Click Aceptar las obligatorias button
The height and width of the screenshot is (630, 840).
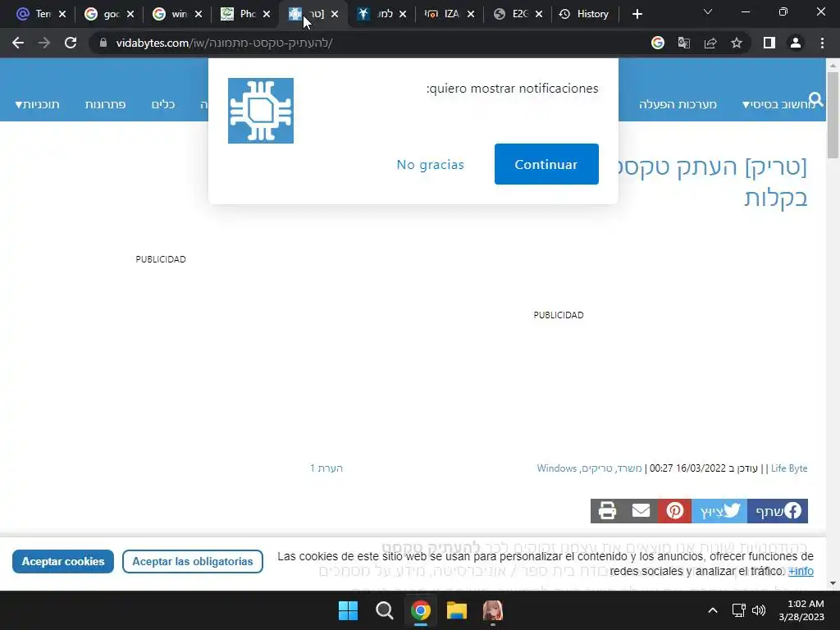coord(192,561)
